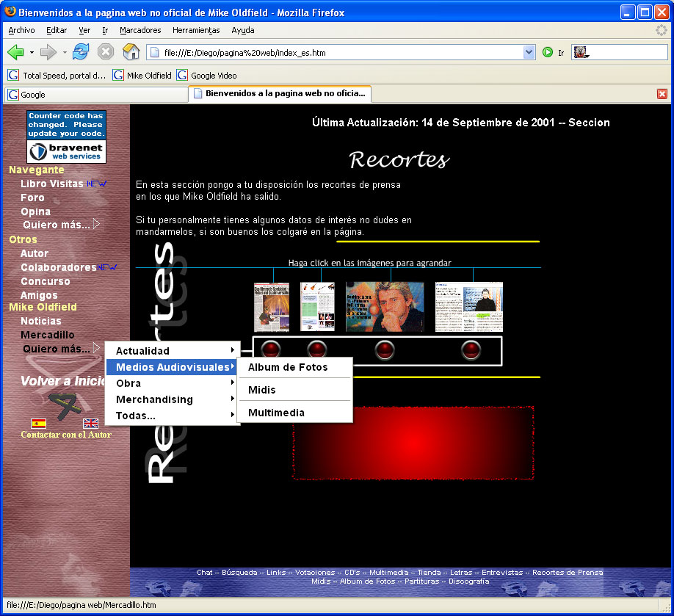Open the fourth press clipping thumbnail
The height and width of the screenshot is (616, 674).
[x=469, y=307]
